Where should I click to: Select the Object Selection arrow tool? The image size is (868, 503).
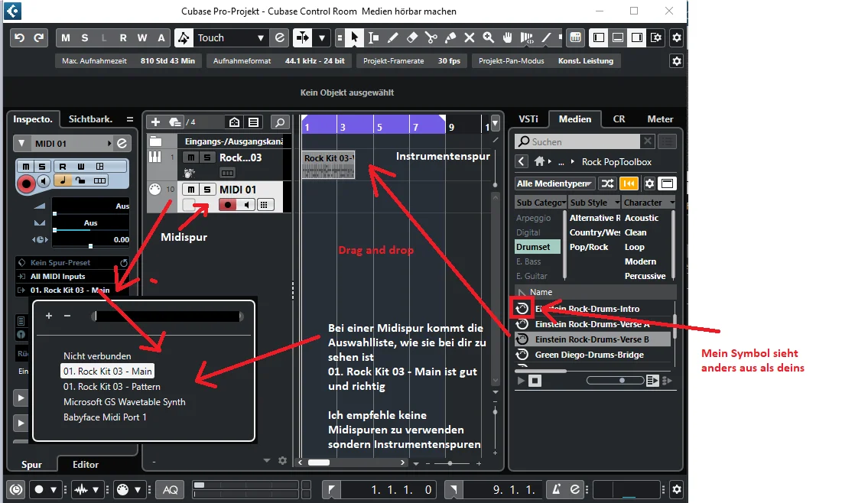point(354,37)
